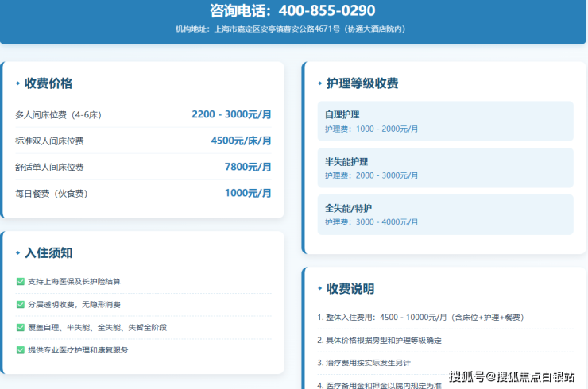Click the text 提供专业医疗护理和康复服务

click(x=78, y=350)
